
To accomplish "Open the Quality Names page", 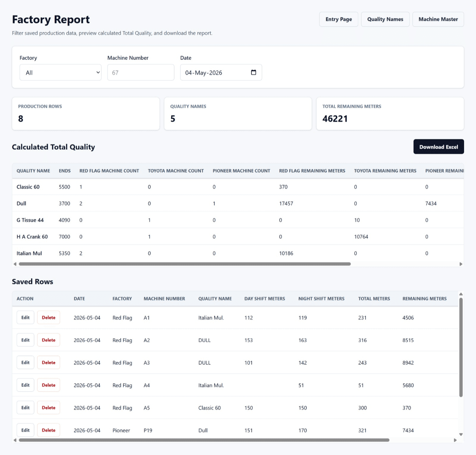I will (x=385, y=19).
